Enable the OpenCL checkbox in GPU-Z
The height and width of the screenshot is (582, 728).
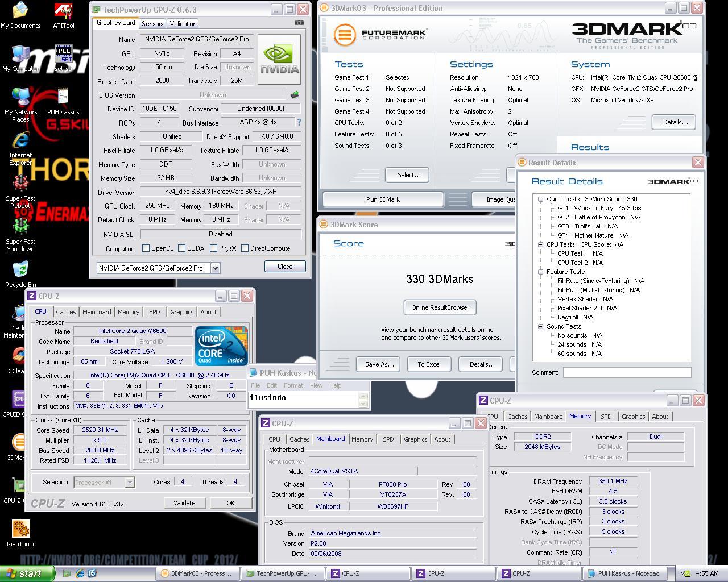tap(146, 248)
